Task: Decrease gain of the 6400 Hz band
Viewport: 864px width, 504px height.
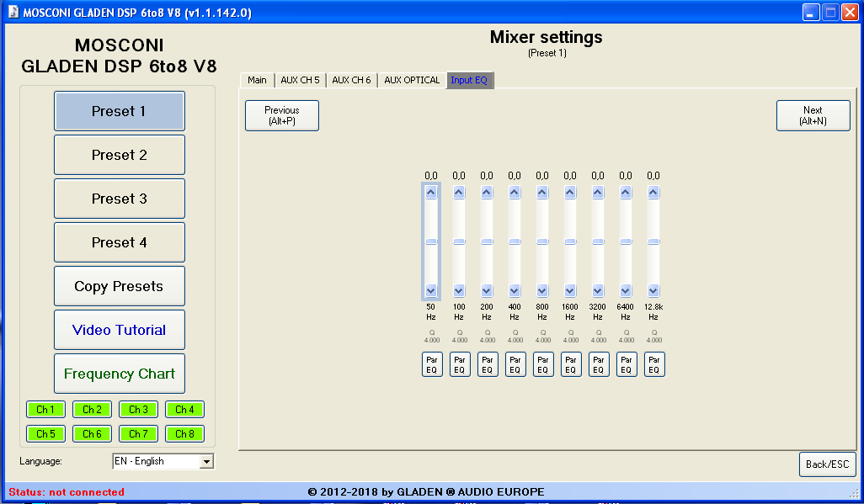Action: [626, 290]
